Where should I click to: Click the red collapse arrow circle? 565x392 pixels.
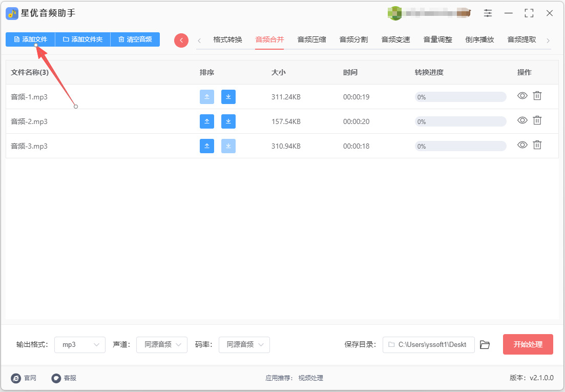181,40
